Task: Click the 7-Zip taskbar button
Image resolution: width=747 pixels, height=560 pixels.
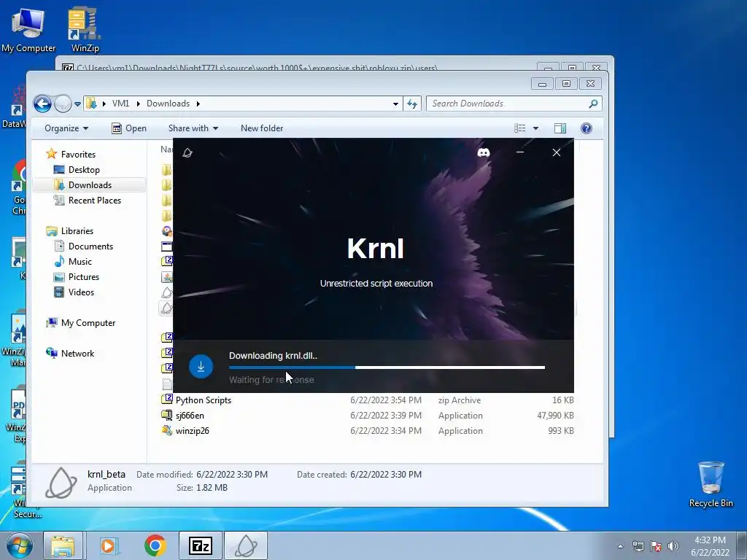Action: pyautogui.click(x=200, y=545)
